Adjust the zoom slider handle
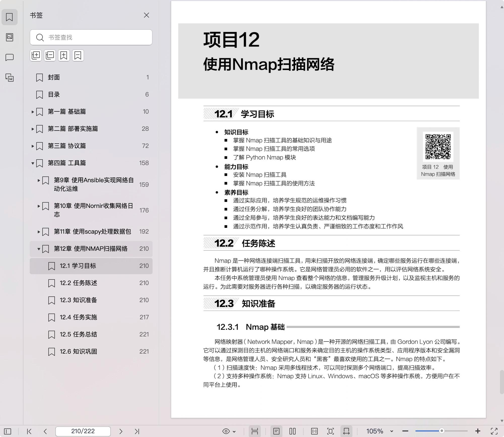Image resolution: width=504 pixels, height=437 pixels. pos(442,431)
